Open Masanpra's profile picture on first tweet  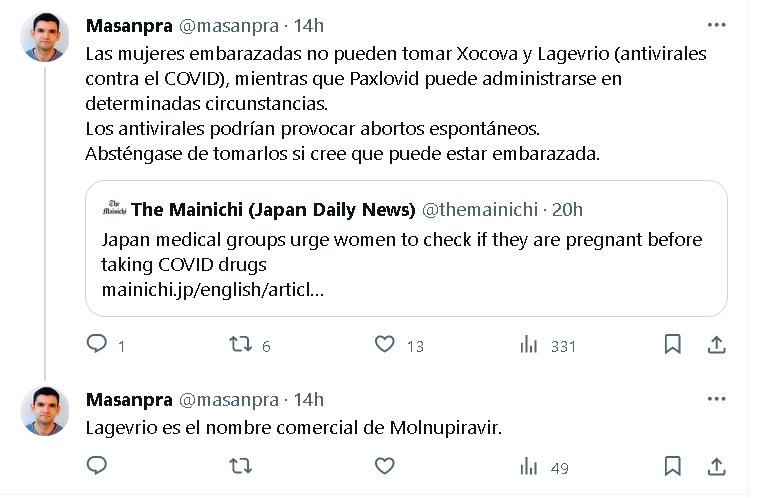pos(45,40)
